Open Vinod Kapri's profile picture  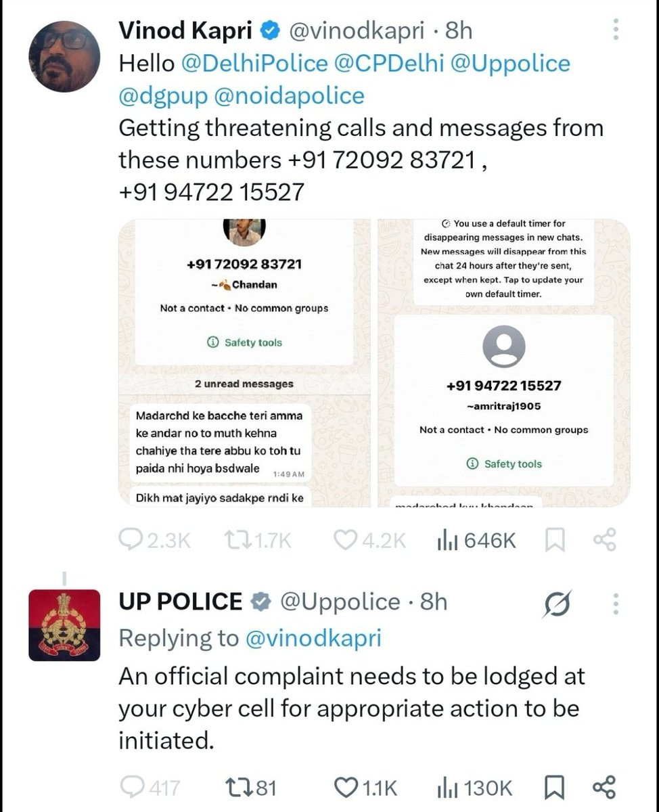coord(64,56)
